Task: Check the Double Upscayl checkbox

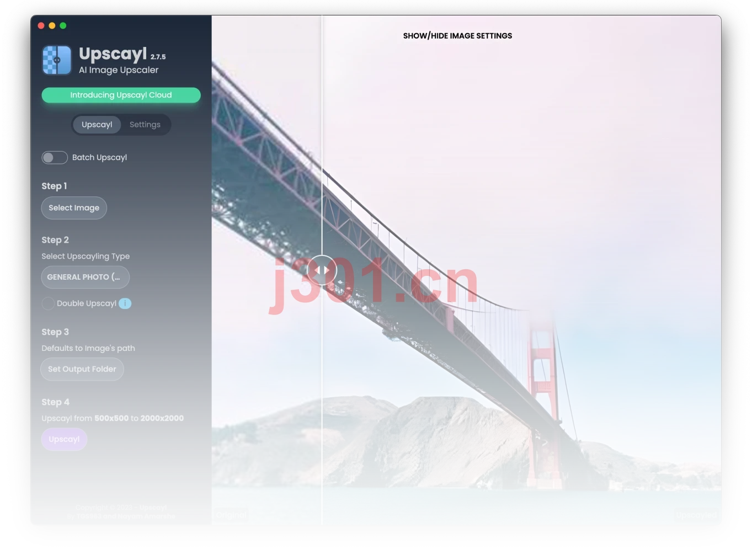Action: pyautogui.click(x=48, y=303)
